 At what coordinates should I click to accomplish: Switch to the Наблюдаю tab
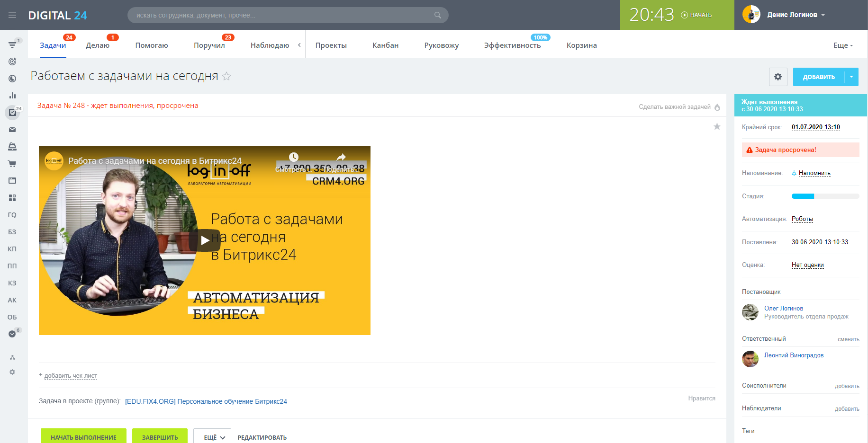[270, 45]
